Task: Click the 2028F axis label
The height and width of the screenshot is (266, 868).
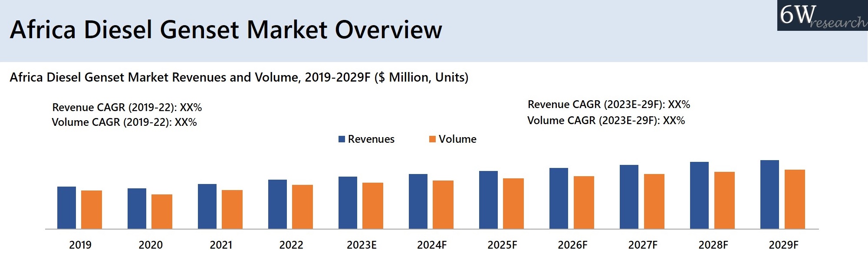Action: pos(713,245)
